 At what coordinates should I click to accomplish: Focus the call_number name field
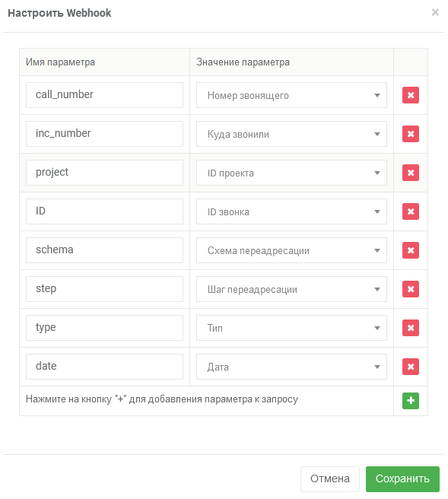pyautogui.click(x=104, y=95)
